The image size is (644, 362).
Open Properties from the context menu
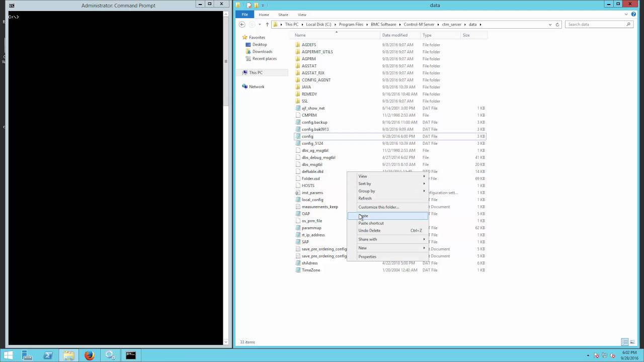(387, 256)
